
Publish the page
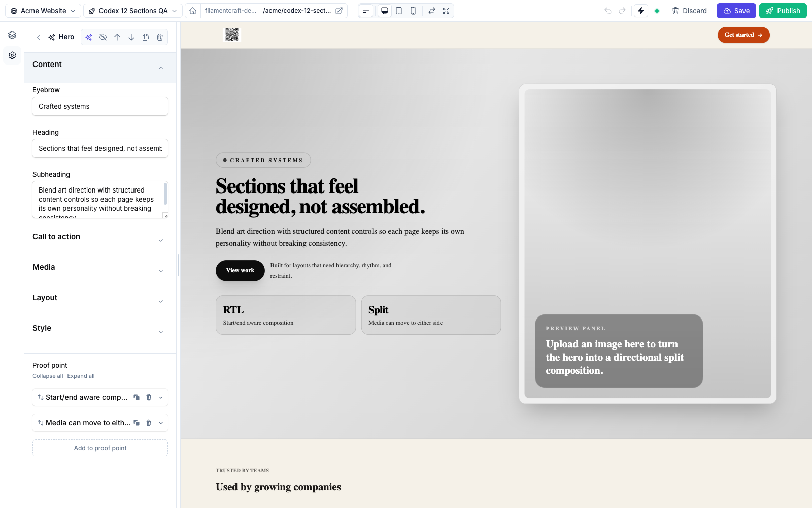pos(783,11)
